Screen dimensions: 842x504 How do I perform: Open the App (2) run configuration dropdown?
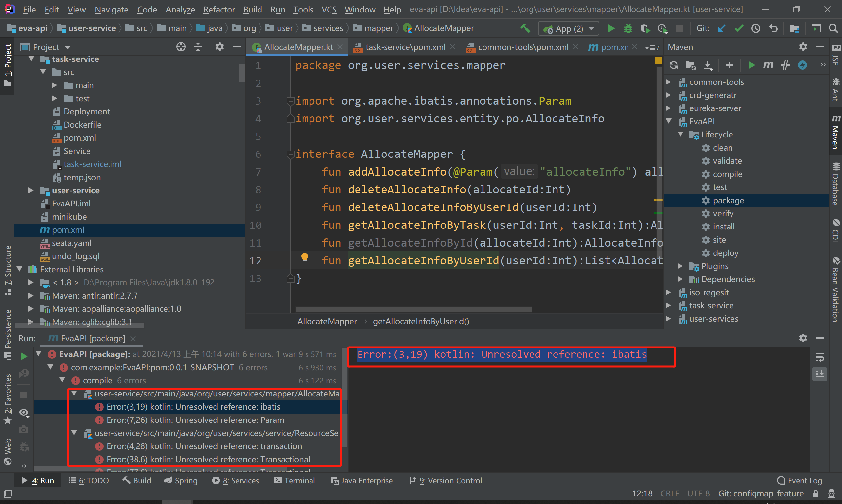click(x=592, y=28)
